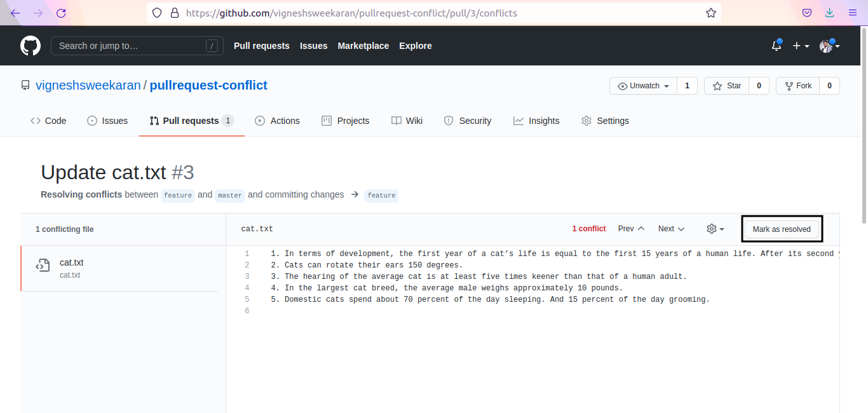Open browser downloads icon

click(829, 13)
